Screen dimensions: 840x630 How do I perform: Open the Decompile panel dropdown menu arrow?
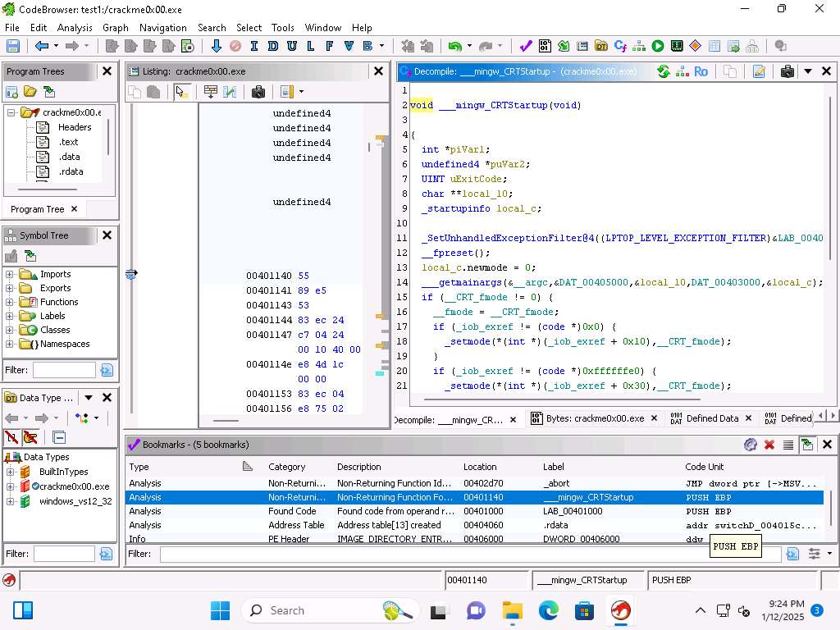(x=807, y=71)
